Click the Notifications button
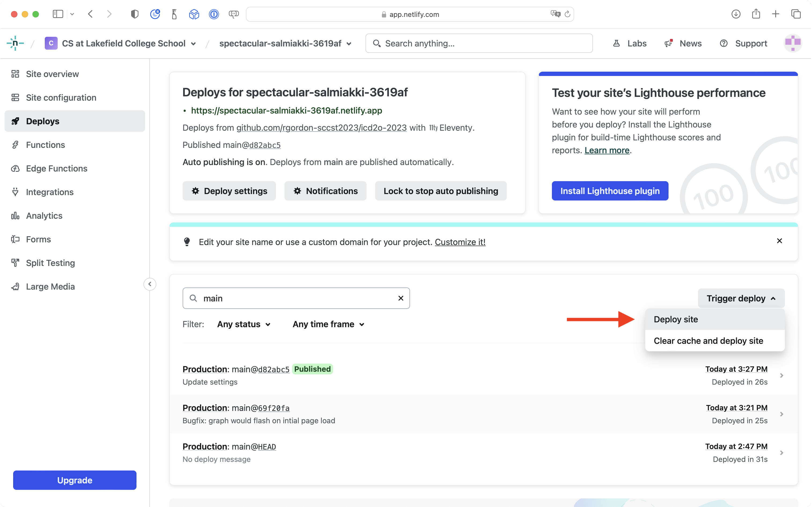This screenshot has height=507, width=812. (x=325, y=191)
